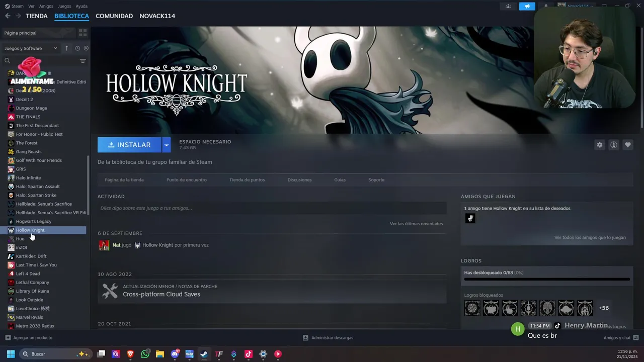Open Página de la tienda link
Image resolution: width=644 pixels, height=362 pixels.
click(x=124, y=180)
